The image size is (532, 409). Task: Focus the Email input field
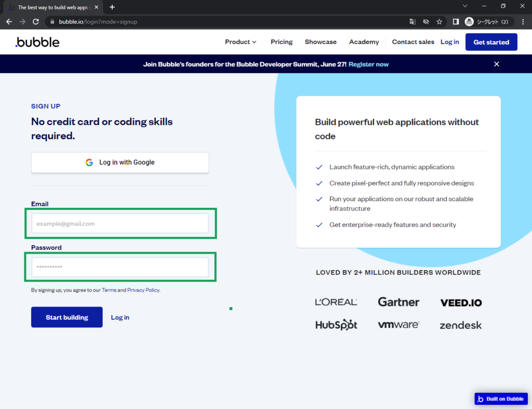pyautogui.click(x=120, y=223)
